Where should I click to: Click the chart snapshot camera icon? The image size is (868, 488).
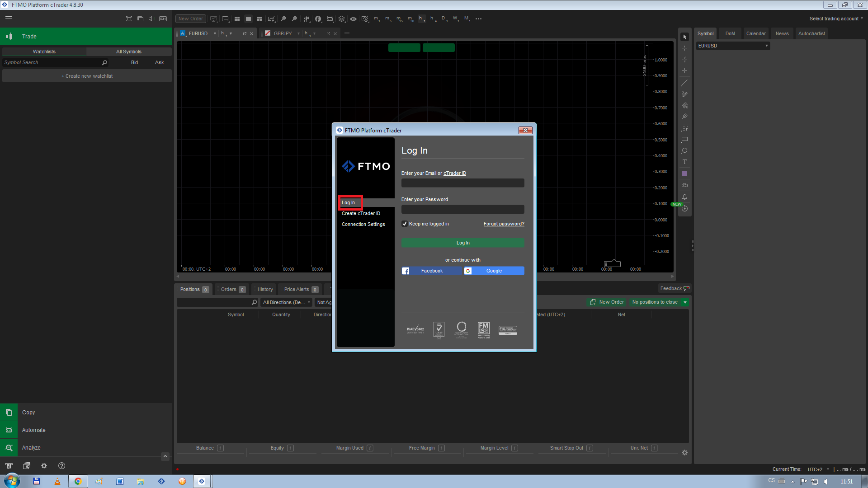point(684,185)
